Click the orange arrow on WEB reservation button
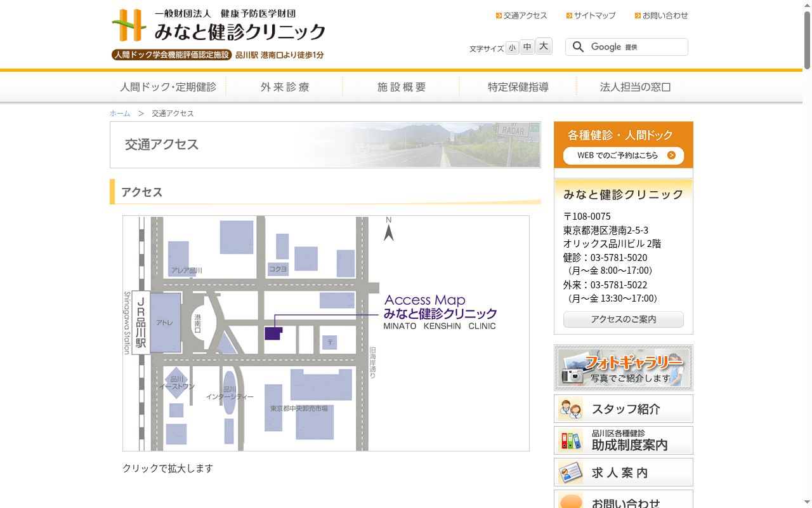Screen dimensions: 812x508 click(x=671, y=156)
